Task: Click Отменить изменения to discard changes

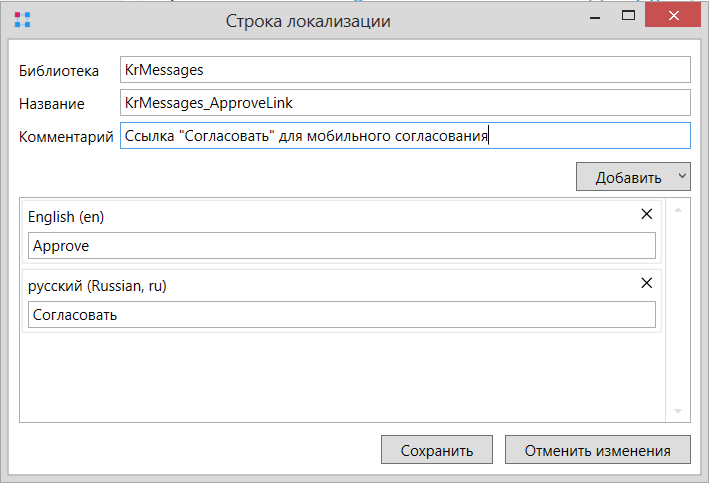Action: pyautogui.click(x=598, y=450)
